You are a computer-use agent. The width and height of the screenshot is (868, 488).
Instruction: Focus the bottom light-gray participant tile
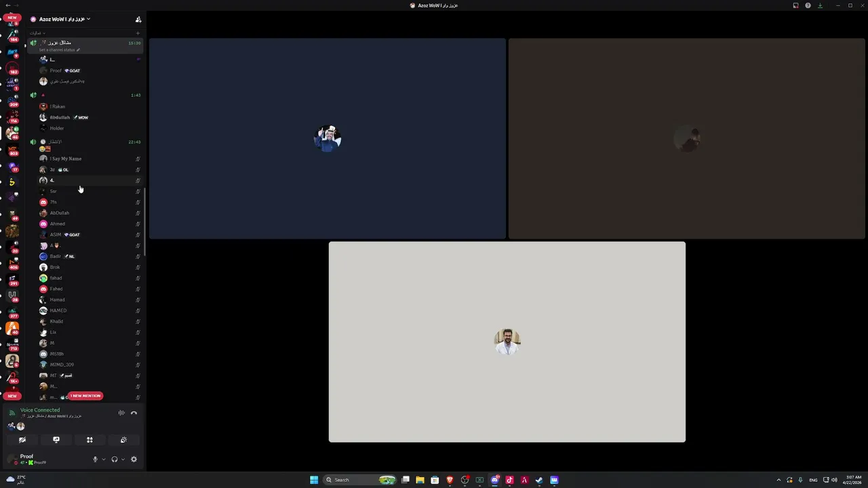(x=507, y=342)
